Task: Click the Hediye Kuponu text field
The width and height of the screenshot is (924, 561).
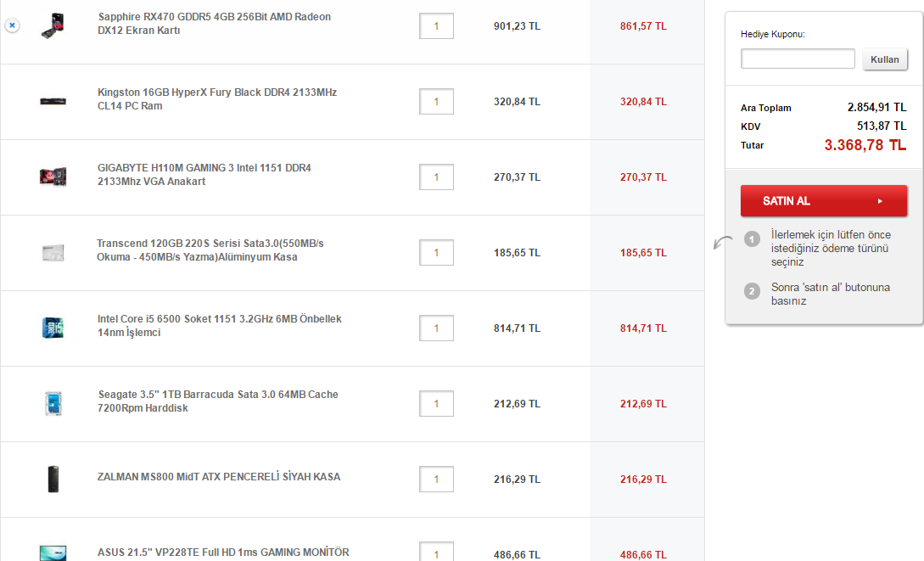Action: pyautogui.click(x=798, y=59)
